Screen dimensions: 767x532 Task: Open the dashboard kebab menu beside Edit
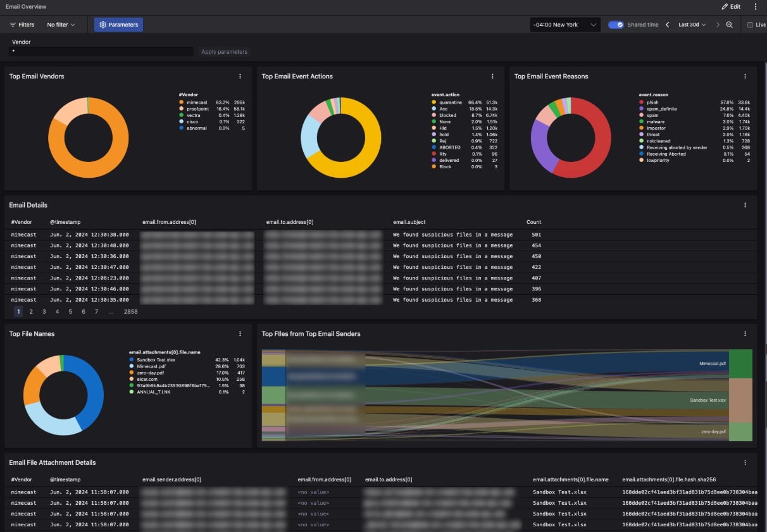[755, 6]
